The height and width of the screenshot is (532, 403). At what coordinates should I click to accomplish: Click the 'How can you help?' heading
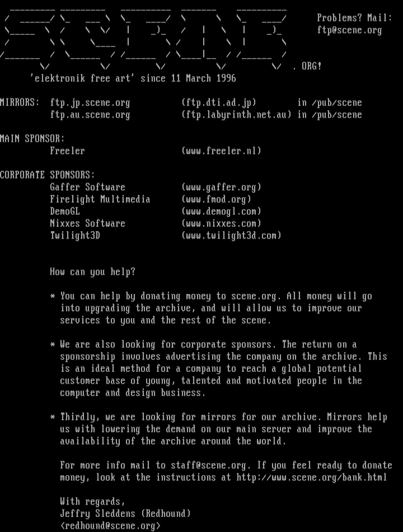(x=93, y=272)
